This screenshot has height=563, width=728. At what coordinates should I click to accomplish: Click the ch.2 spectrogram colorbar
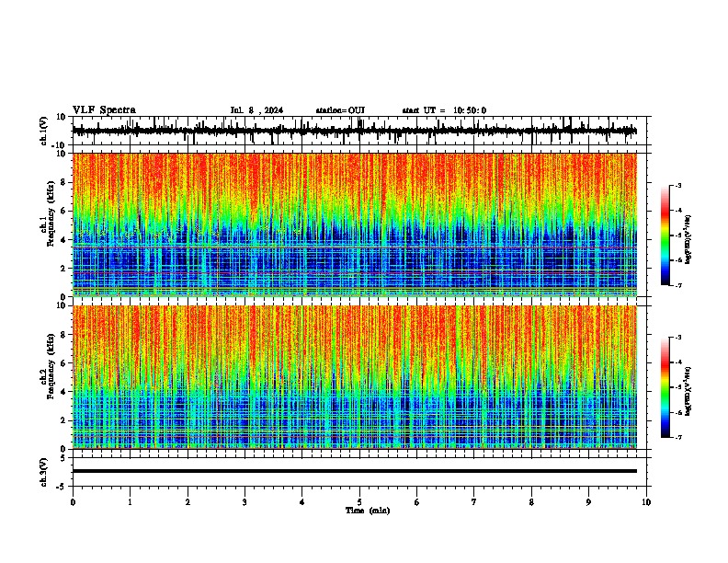[x=665, y=387]
